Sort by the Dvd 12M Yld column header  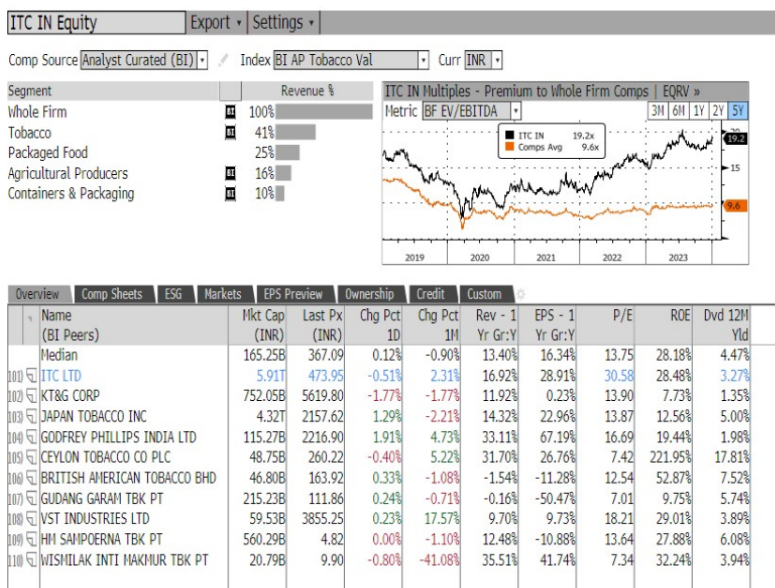click(722, 325)
